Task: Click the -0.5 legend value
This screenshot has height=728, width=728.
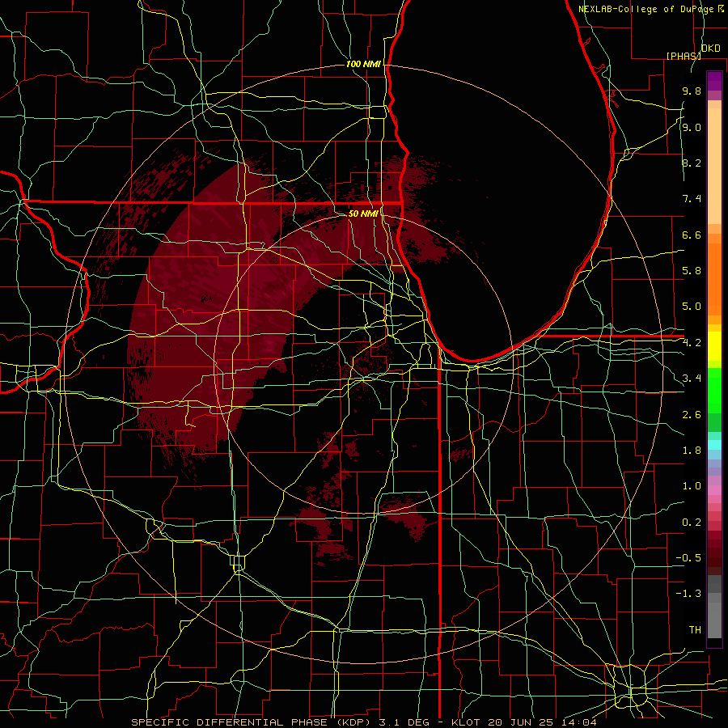Action: 688,558
